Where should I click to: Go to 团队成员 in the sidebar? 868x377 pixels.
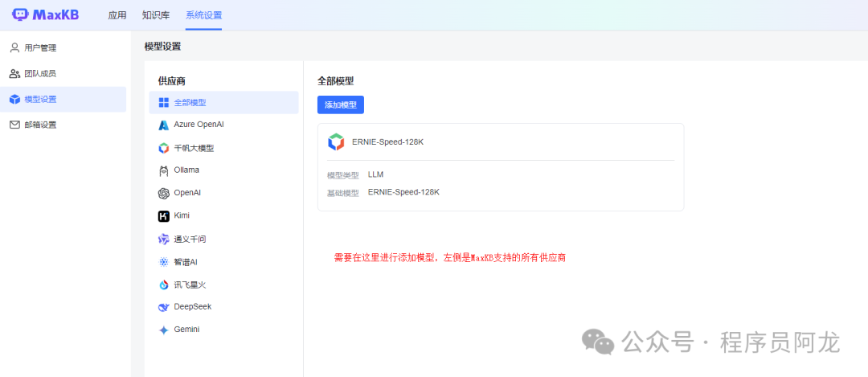63,74
